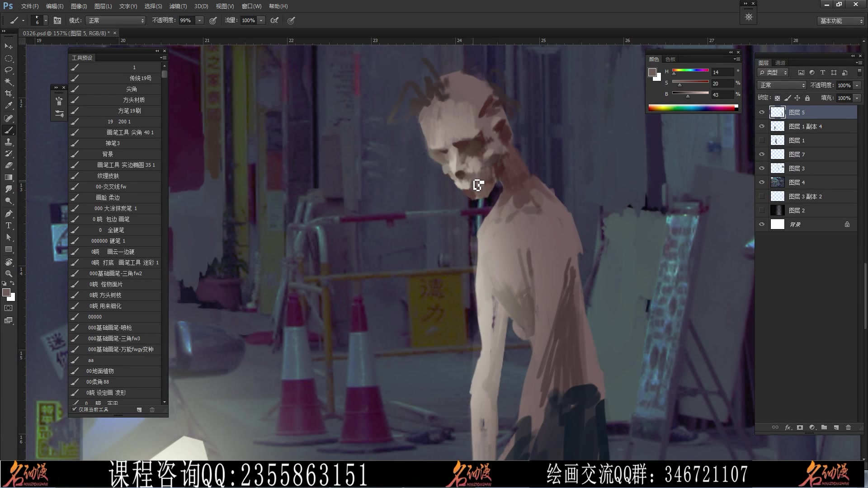Image resolution: width=868 pixels, height=488 pixels.
Task: Select brush preset 0晓 方头树枝
Action: point(115,295)
